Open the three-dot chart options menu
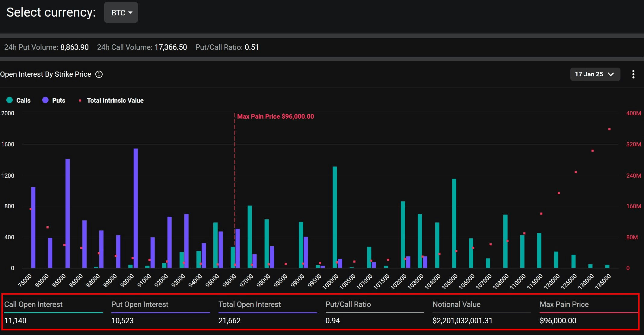 [x=633, y=74]
